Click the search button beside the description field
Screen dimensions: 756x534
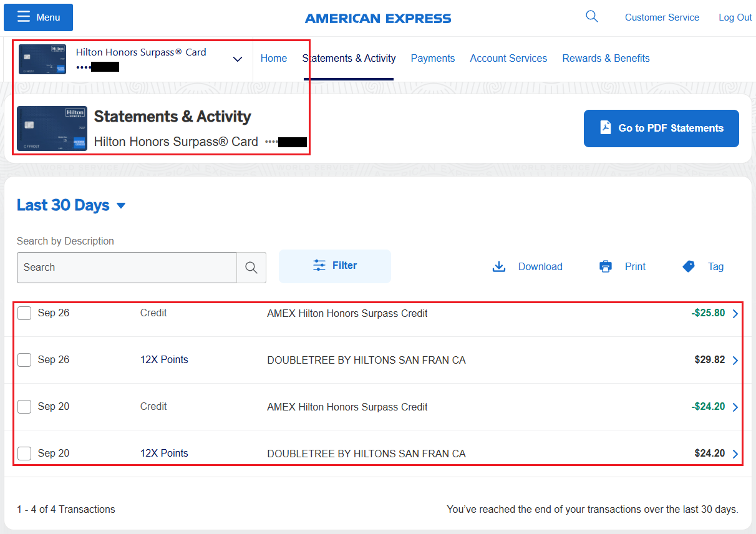251,268
